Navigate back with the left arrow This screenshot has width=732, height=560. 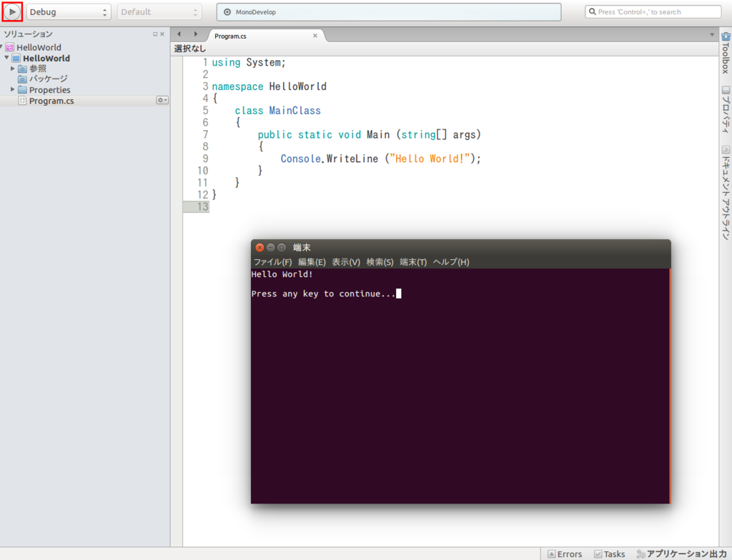179,34
